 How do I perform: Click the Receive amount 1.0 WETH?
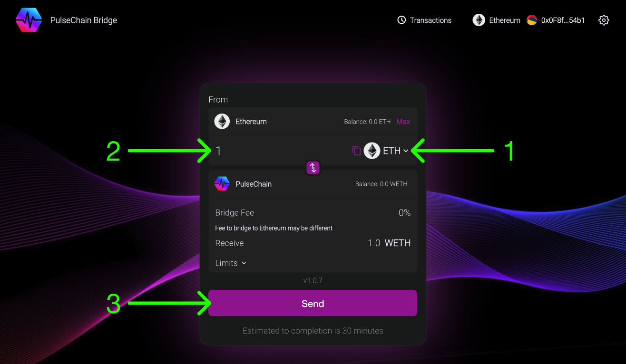[x=389, y=243]
